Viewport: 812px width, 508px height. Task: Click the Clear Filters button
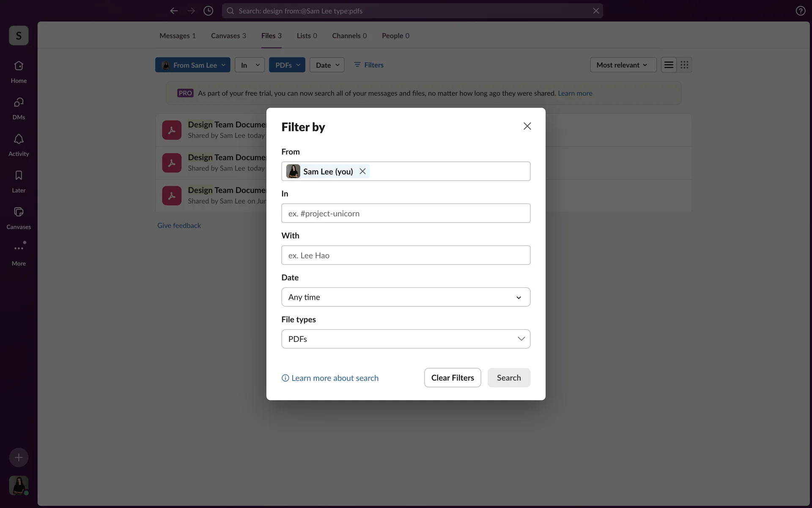[452, 378]
